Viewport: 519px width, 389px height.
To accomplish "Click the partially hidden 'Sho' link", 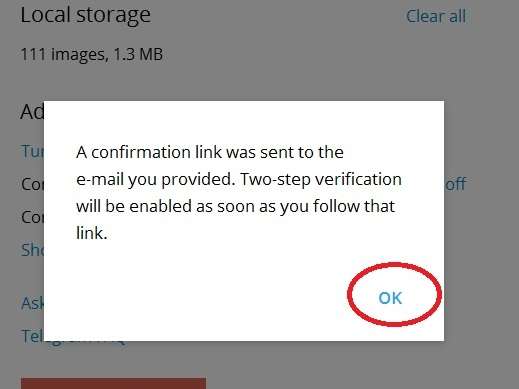I will tap(32, 249).
